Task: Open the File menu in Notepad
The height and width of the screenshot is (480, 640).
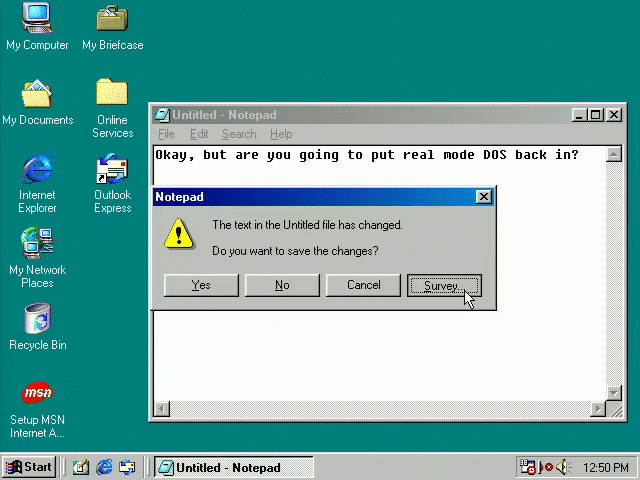Action: point(166,134)
